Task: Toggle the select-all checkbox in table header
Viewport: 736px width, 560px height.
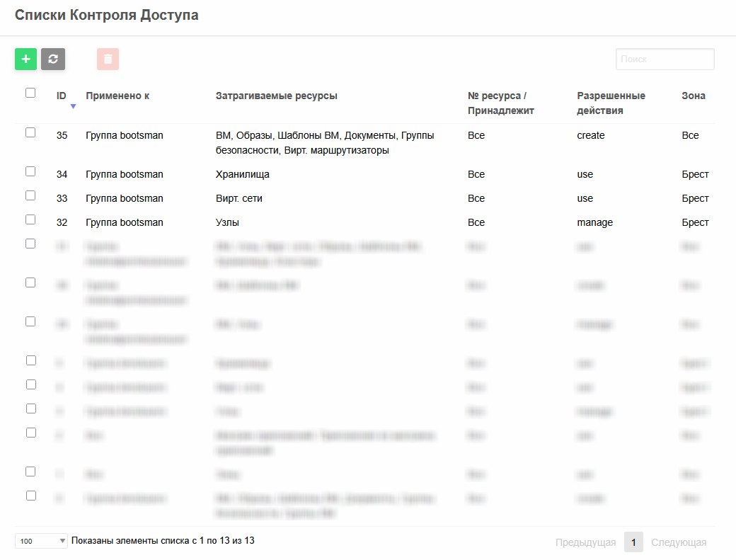Action: [30, 93]
